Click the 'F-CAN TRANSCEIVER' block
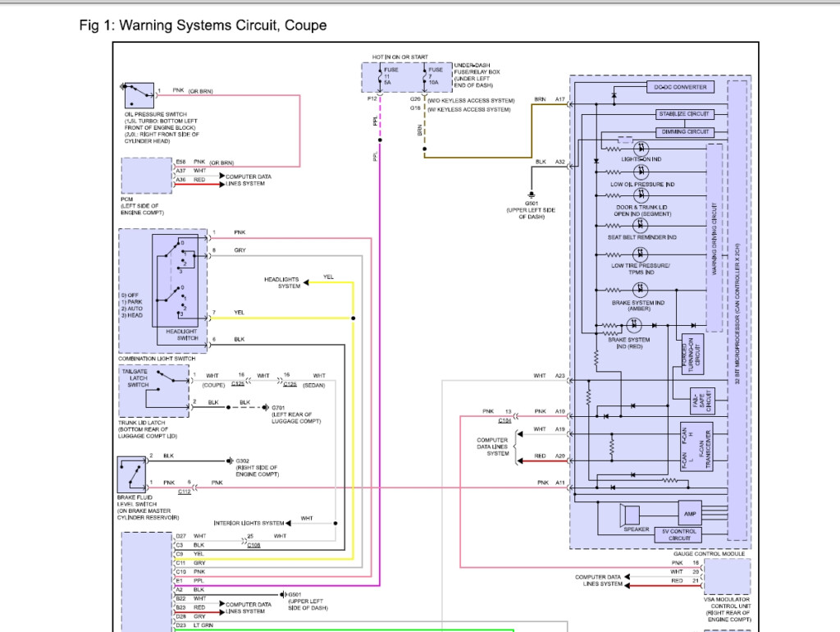Viewport: 840px width, 632px height. [696, 447]
